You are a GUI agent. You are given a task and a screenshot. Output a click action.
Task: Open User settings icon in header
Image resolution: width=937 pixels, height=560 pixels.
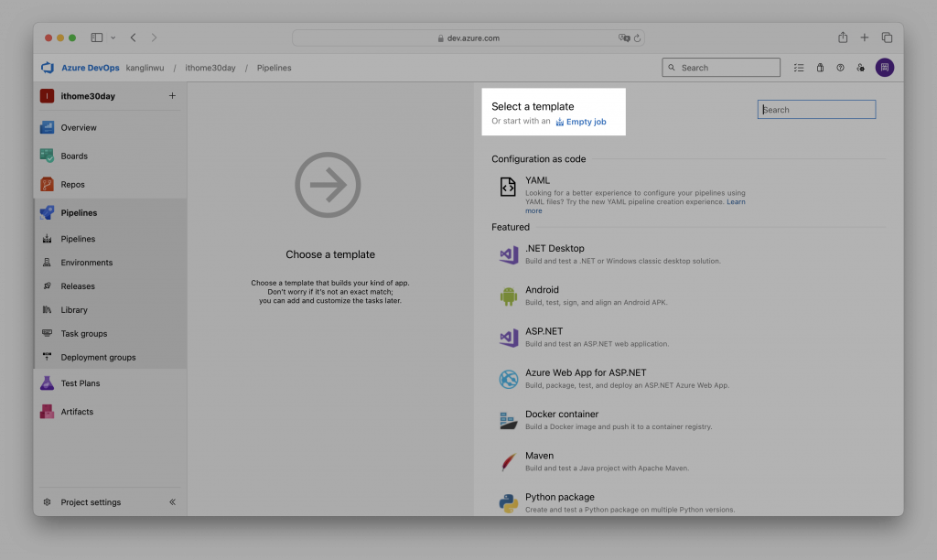click(x=860, y=68)
